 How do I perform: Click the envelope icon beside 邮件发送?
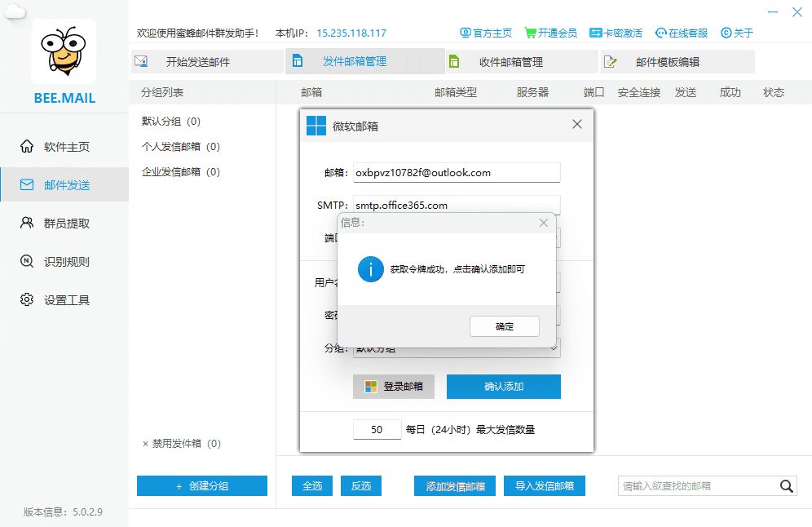pyautogui.click(x=27, y=184)
